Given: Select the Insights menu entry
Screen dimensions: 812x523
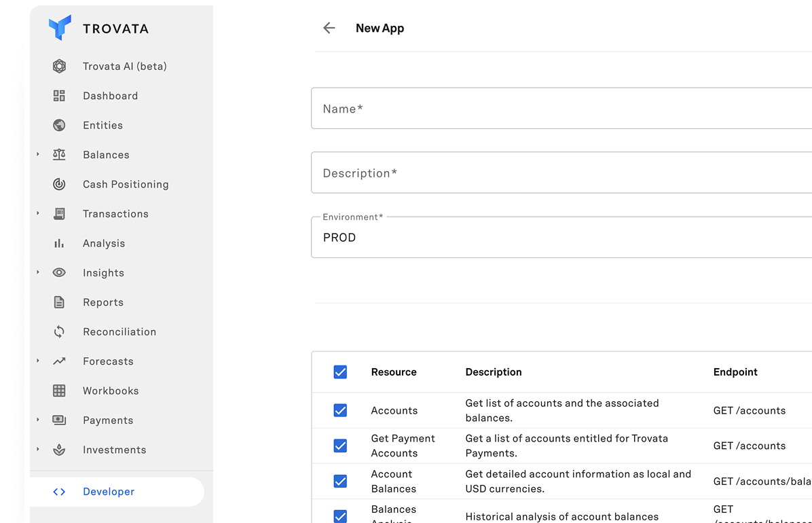Looking at the screenshot, I should (x=103, y=272).
